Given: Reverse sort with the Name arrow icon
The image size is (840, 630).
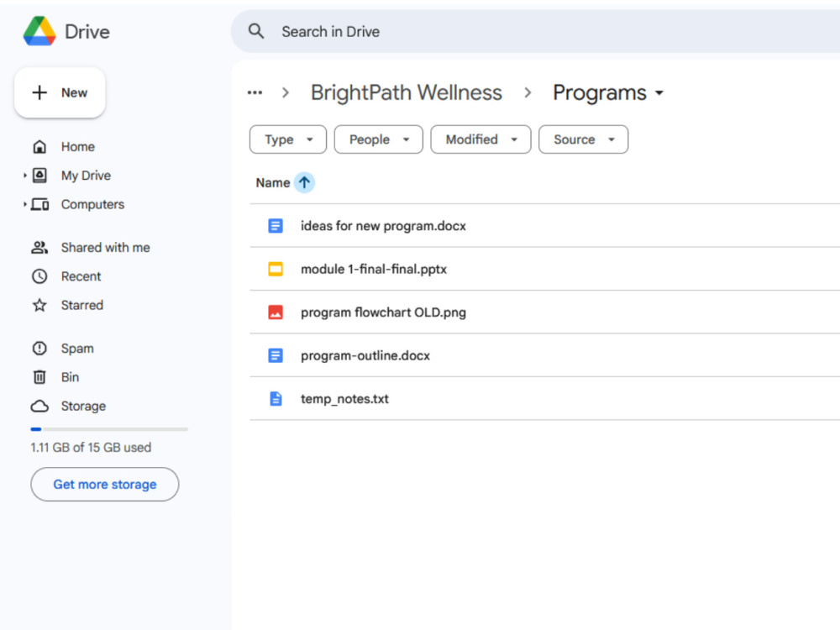Looking at the screenshot, I should (x=304, y=182).
